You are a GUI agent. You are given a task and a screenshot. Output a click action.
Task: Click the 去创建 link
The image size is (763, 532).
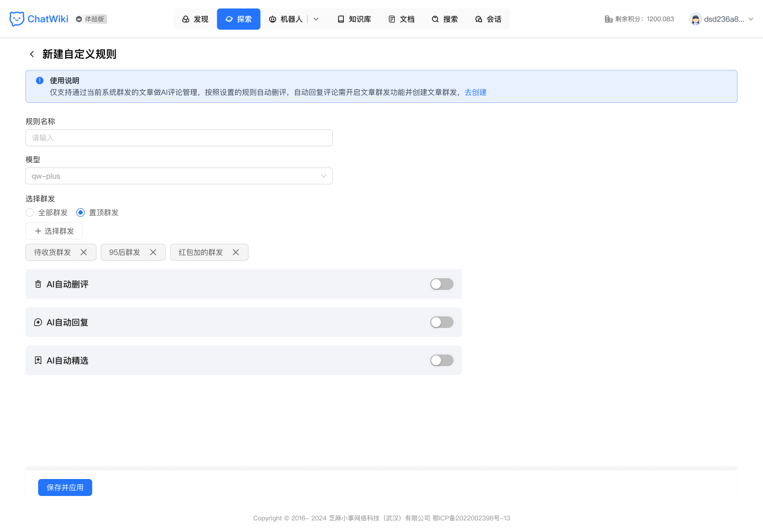pos(475,92)
